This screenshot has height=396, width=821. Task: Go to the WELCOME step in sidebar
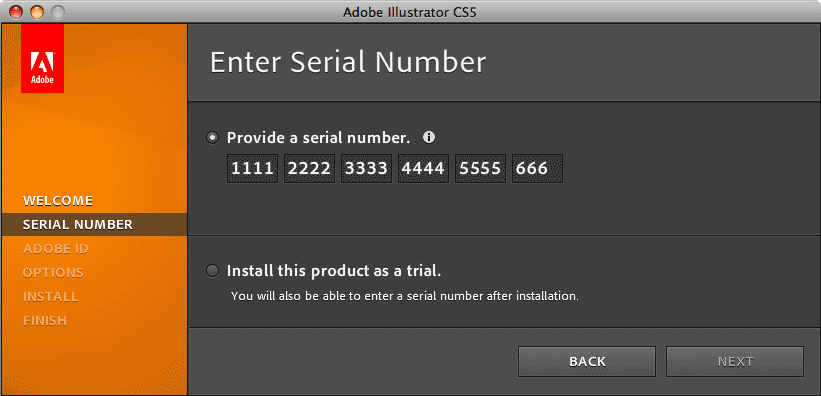click(x=58, y=201)
